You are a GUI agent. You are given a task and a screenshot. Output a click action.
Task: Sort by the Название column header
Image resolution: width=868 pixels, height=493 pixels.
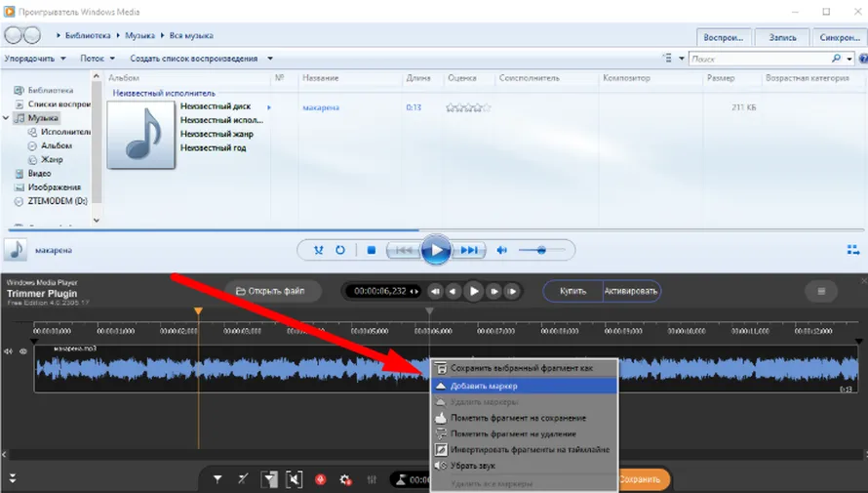click(x=321, y=78)
